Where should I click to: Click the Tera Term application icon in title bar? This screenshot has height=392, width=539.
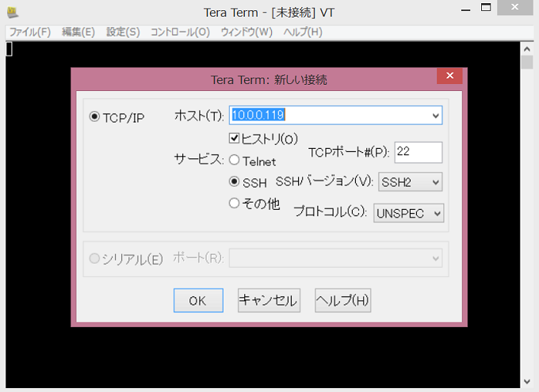(x=13, y=13)
